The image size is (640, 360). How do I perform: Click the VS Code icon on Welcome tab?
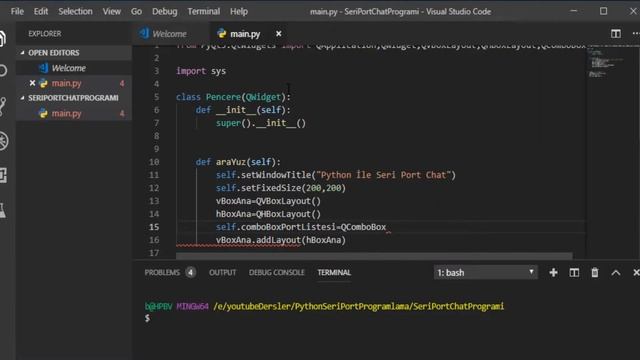[x=144, y=33]
